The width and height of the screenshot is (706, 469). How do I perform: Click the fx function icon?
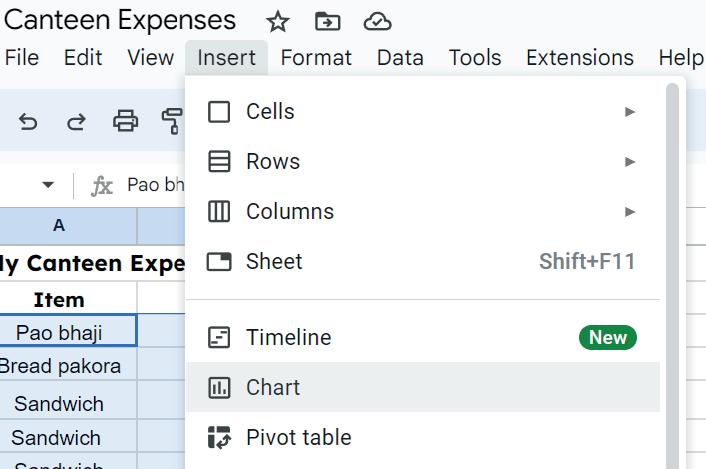click(x=102, y=185)
